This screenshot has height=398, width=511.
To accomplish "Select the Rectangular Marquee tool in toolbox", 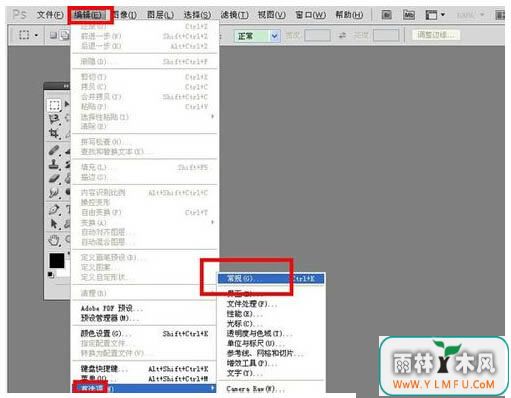I will [x=54, y=105].
